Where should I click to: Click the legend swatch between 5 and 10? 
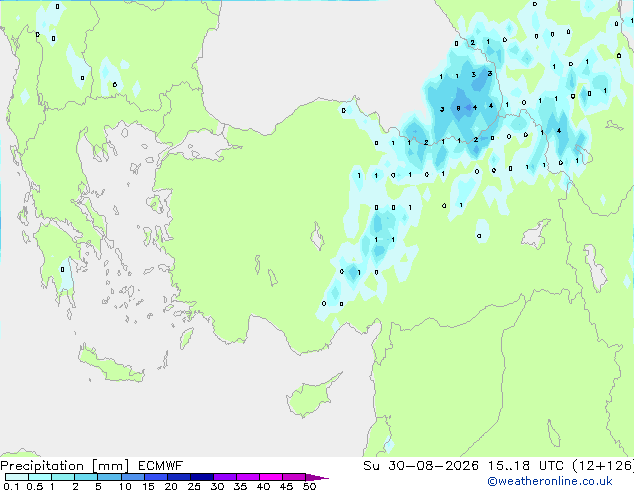[109, 477]
